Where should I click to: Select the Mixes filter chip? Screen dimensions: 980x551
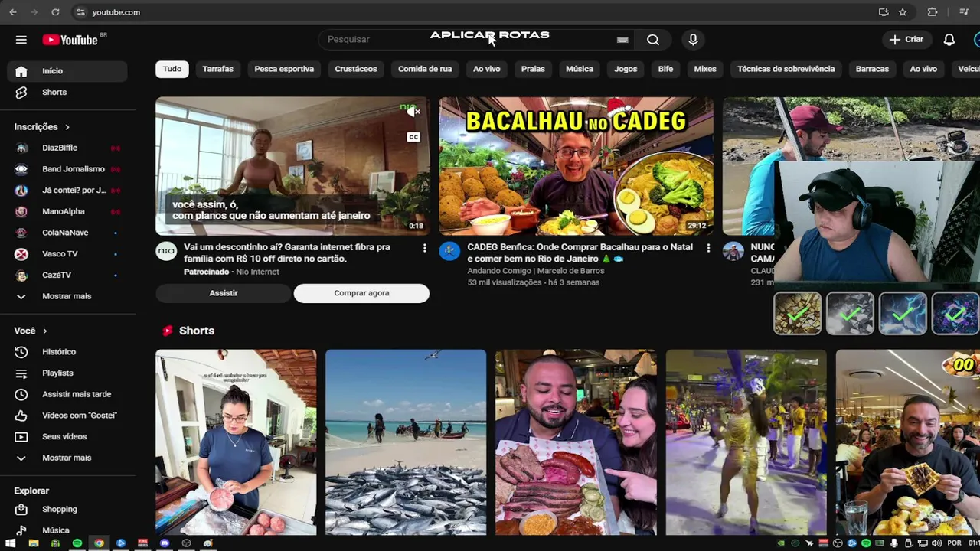(x=705, y=69)
